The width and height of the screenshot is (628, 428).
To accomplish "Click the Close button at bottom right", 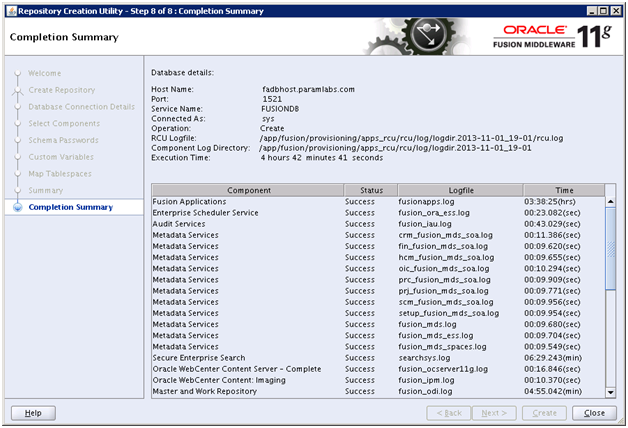I will (x=594, y=413).
